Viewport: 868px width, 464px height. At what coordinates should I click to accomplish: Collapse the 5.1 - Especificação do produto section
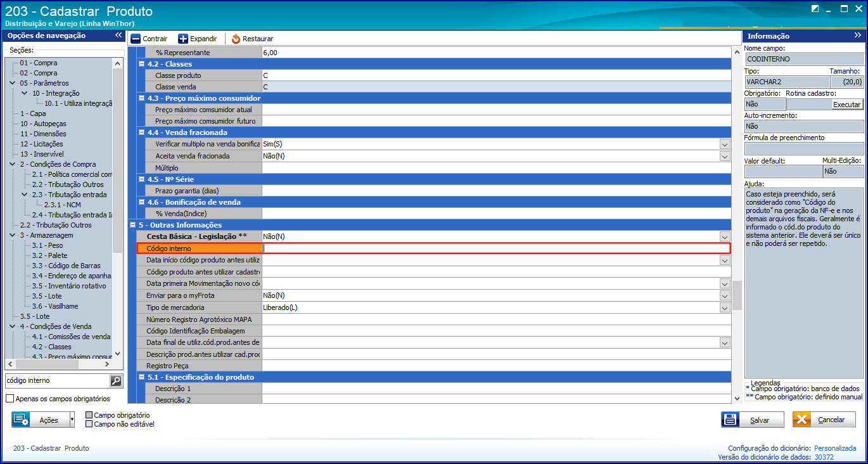click(141, 377)
